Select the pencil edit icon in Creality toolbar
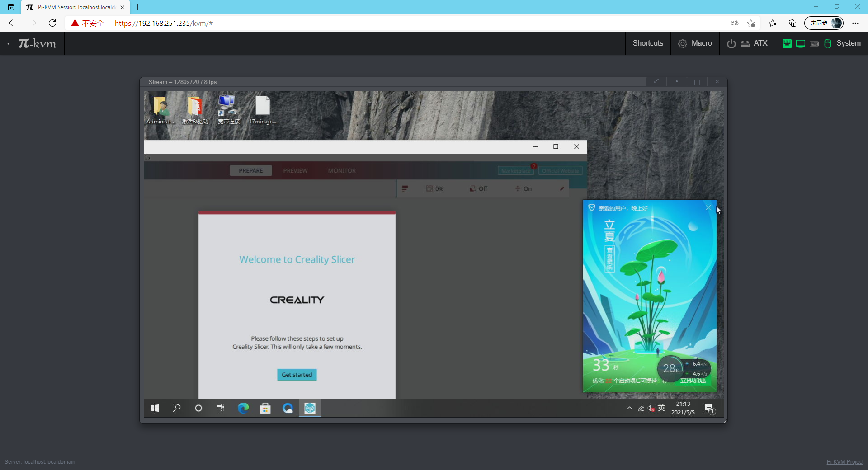Image resolution: width=868 pixels, height=470 pixels. coord(561,188)
